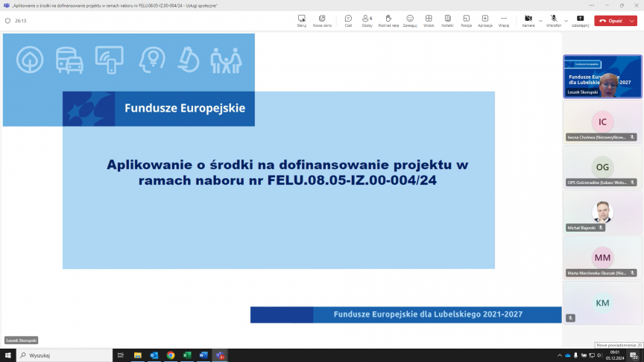The image size is (644, 362).
Task: Select the KM participant tile
Action: click(602, 303)
